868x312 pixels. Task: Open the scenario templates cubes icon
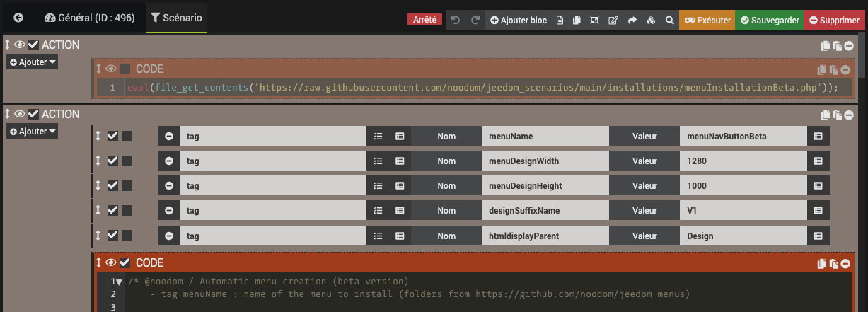651,21
